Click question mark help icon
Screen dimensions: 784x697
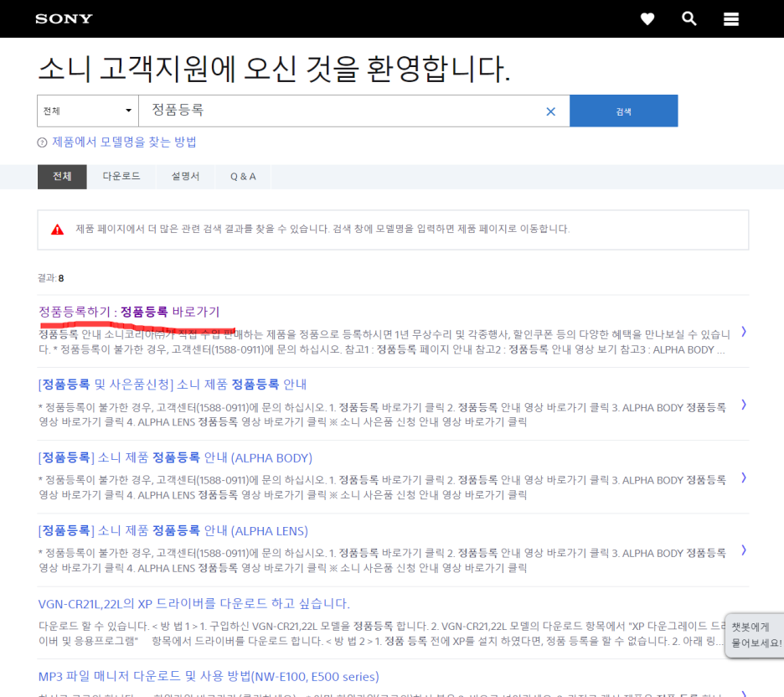coord(42,142)
